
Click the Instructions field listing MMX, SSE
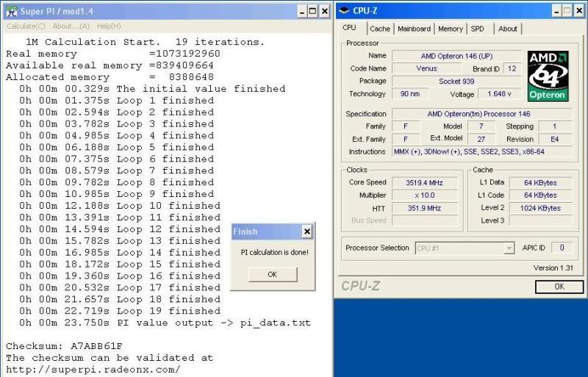[x=482, y=151]
